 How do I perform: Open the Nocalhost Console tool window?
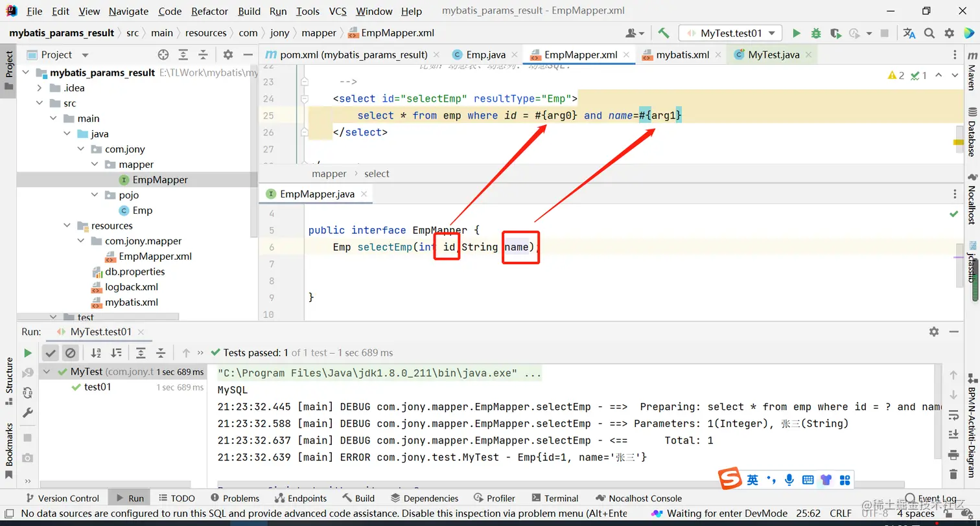tap(638, 498)
